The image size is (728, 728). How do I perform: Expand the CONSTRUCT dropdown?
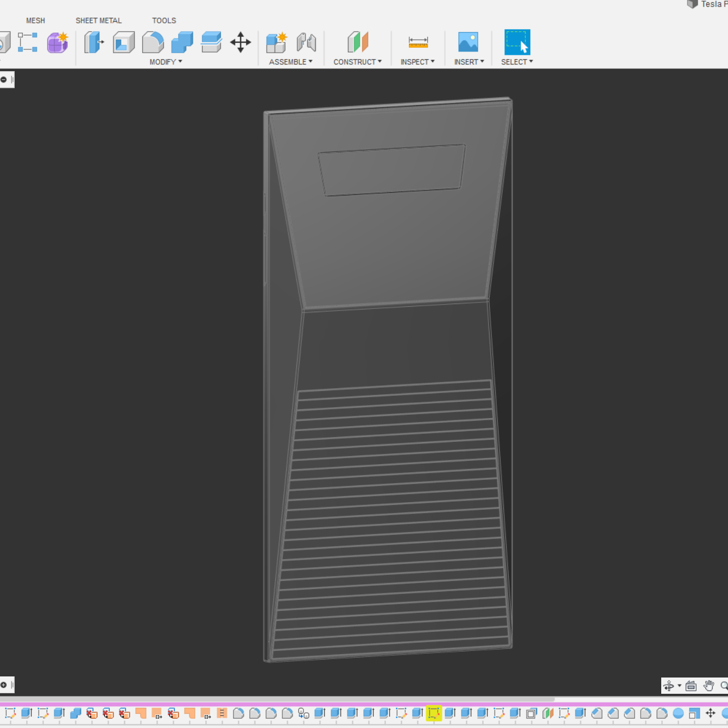357,62
